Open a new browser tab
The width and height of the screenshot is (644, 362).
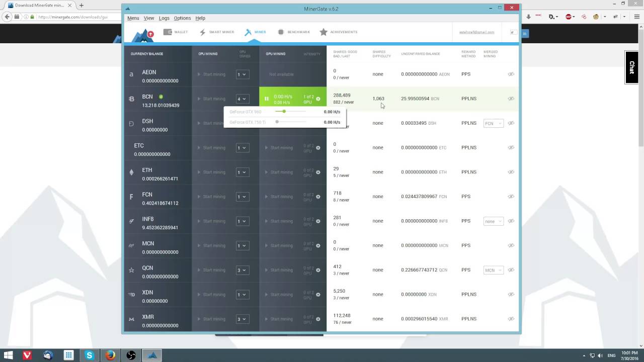(82, 5)
